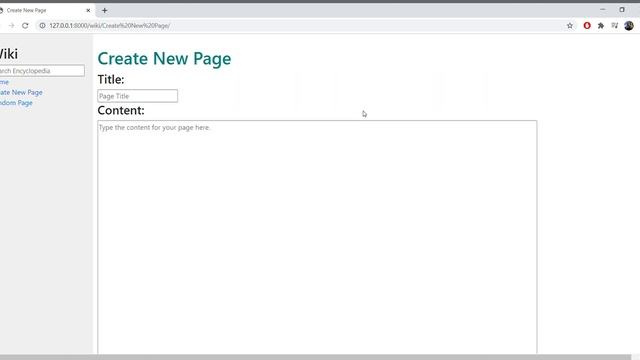
Task: Click the Create New Page heading
Action: click(164, 58)
